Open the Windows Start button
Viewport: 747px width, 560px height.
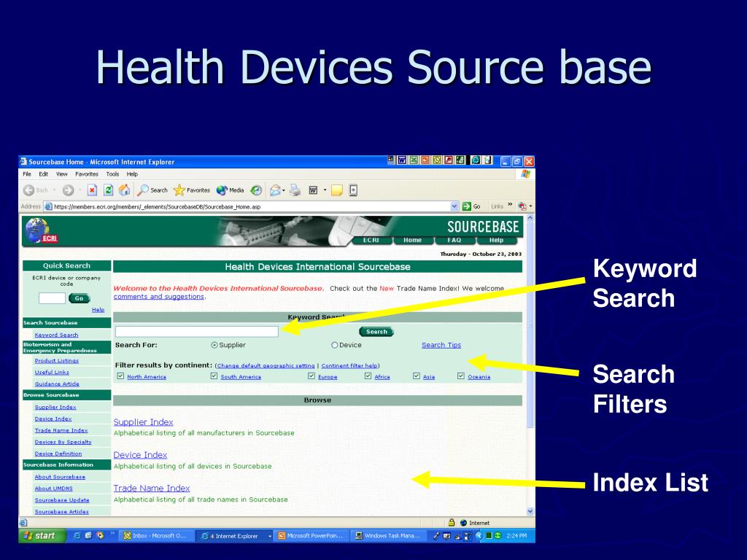(40, 536)
